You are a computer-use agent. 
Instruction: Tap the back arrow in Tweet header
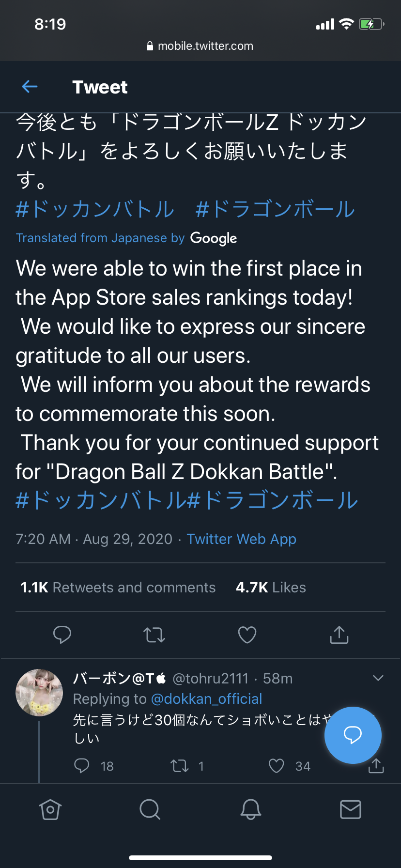tap(30, 87)
